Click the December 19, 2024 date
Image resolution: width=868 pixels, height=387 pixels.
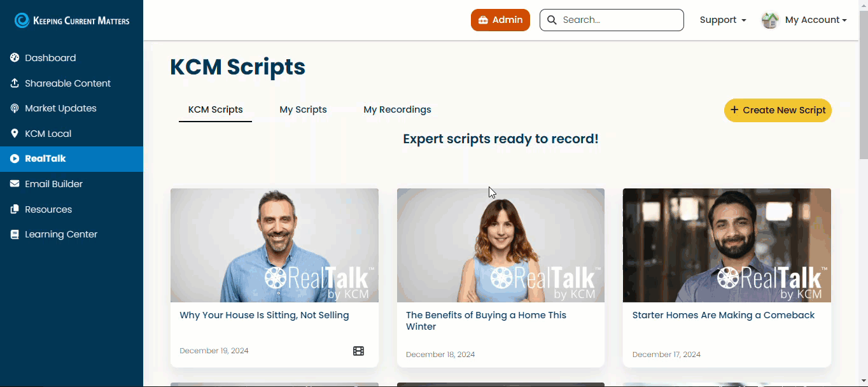[x=214, y=351]
